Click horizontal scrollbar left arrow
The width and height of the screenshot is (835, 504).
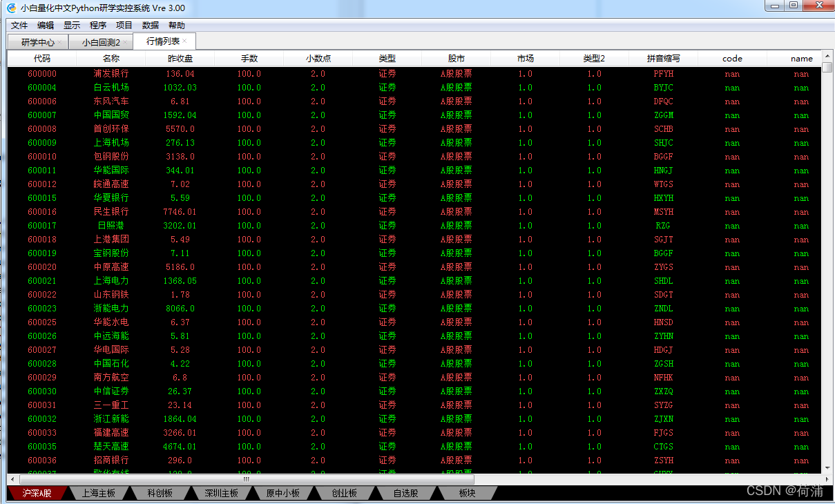tap(12, 478)
